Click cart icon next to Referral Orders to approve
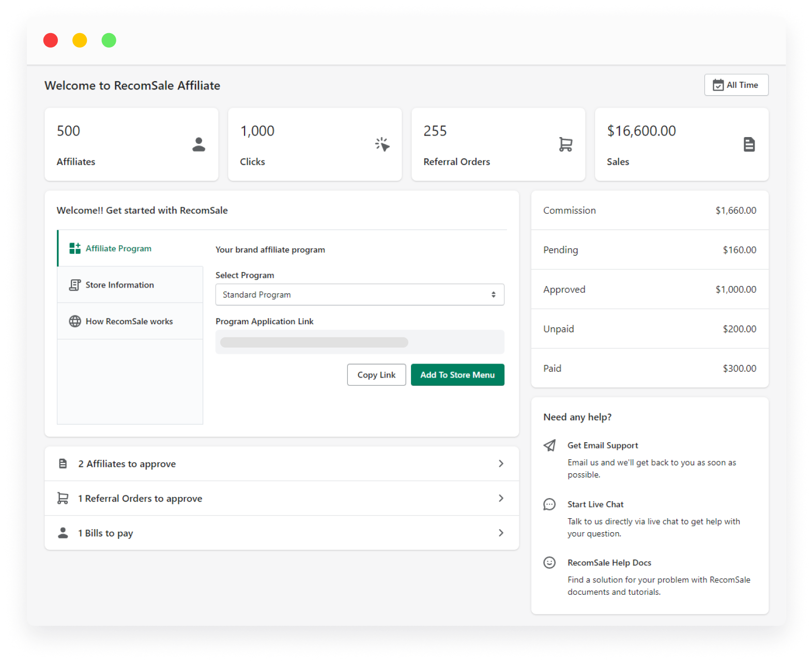This screenshot has width=812, height=662. click(63, 498)
